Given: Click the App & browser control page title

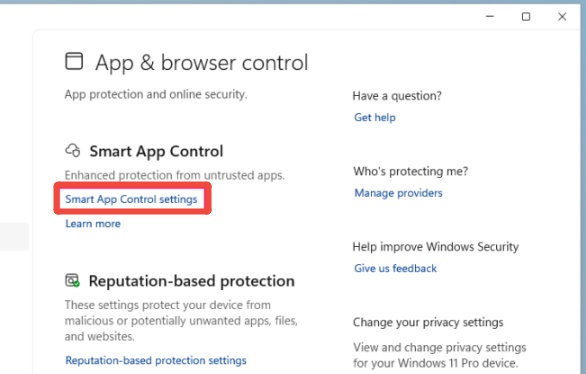Looking at the screenshot, I should (x=202, y=62).
